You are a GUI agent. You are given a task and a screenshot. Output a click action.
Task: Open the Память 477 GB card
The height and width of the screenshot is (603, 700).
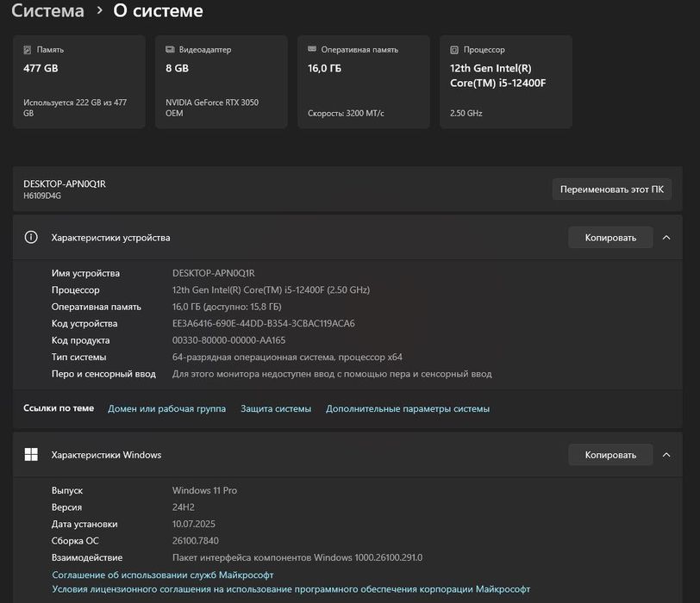pos(79,82)
